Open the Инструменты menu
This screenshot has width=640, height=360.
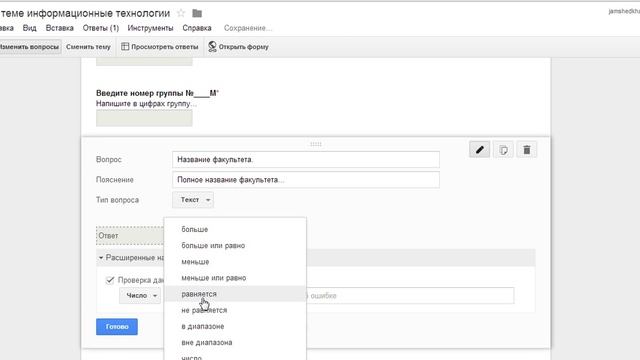[x=150, y=28]
